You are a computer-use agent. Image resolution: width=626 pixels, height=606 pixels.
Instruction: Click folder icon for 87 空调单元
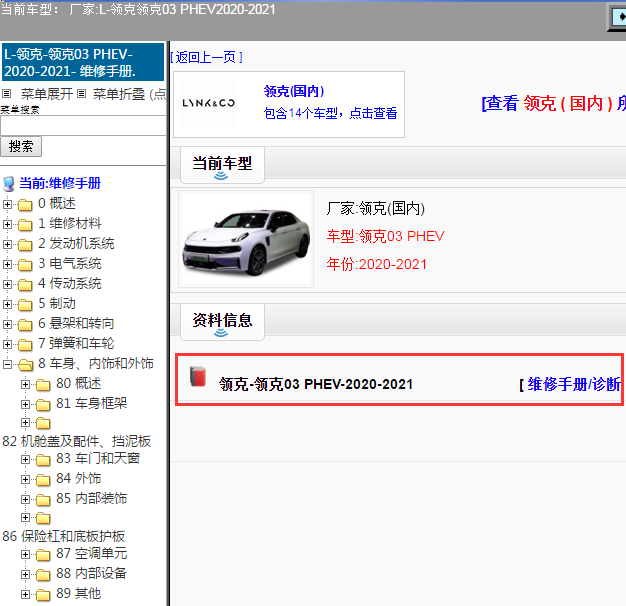coord(43,555)
